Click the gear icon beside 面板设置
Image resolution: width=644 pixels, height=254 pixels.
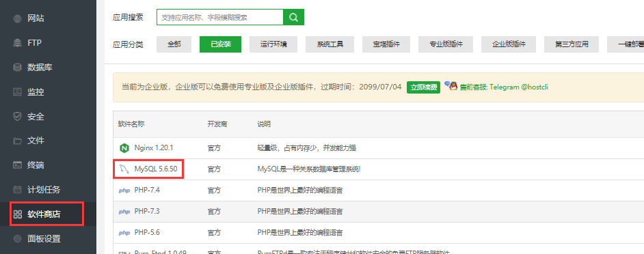pos(17,238)
